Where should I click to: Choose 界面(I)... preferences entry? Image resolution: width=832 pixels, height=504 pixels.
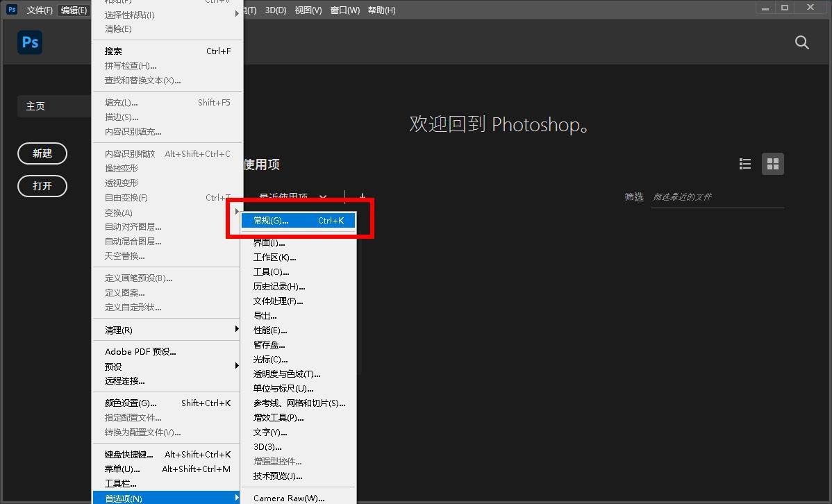298,242
